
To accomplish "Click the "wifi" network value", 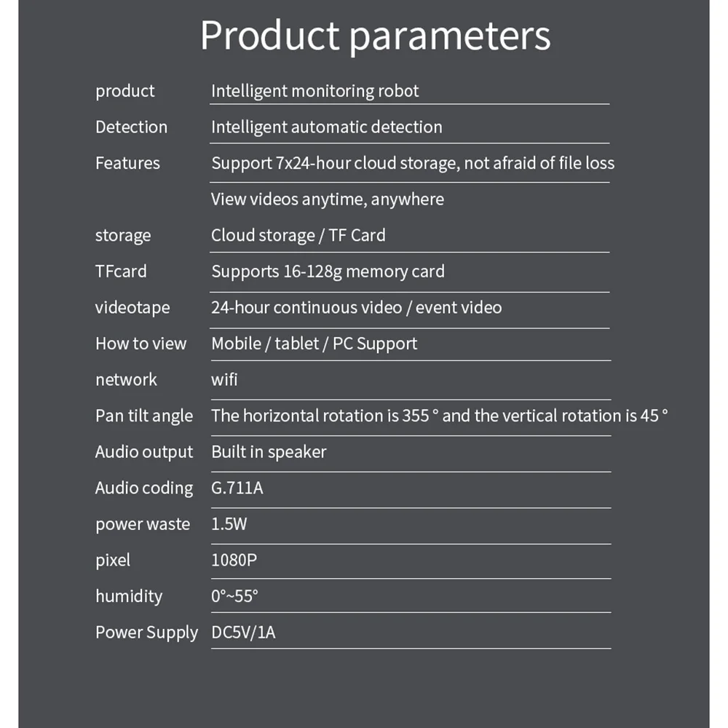I will click(x=224, y=379).
